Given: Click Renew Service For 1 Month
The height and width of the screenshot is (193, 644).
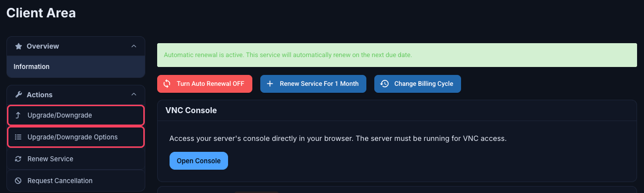Looking at the screenshot, I should click(313, 84).
